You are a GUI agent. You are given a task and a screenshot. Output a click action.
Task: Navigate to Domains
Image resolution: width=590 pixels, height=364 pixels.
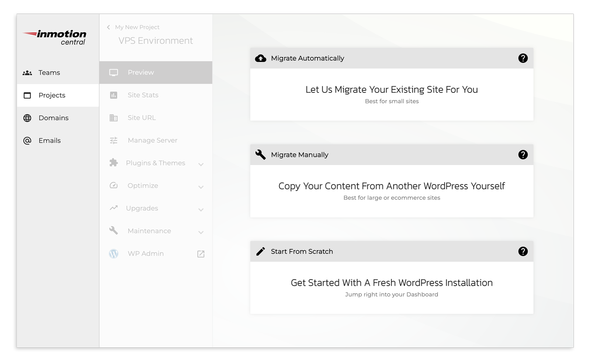point(58,118)
